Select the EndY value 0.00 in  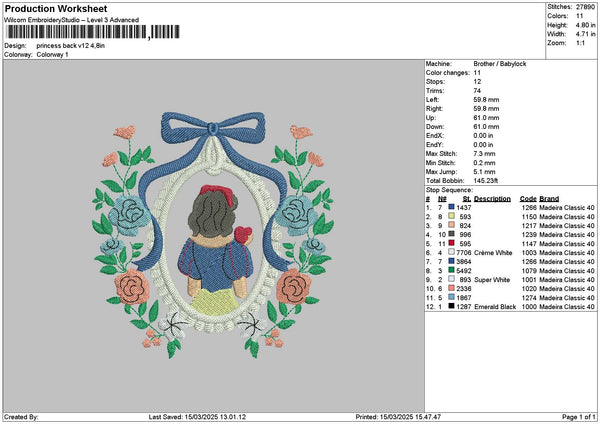pyautogui.click(x=483, y=145)
